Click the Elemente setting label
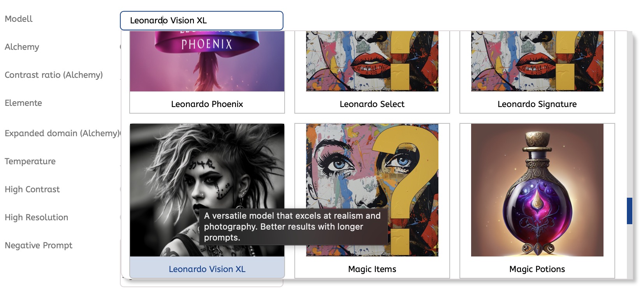Viewport: 644px width, 295px height. 23,103
